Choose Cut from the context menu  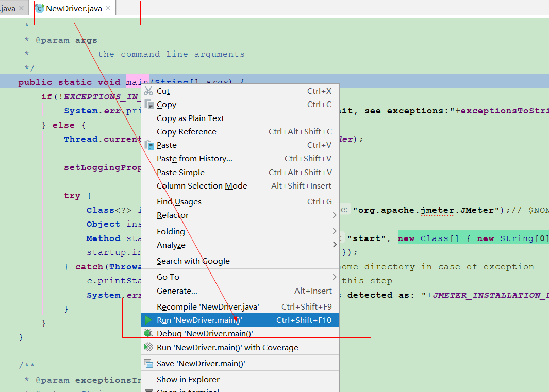coord(240,91)
